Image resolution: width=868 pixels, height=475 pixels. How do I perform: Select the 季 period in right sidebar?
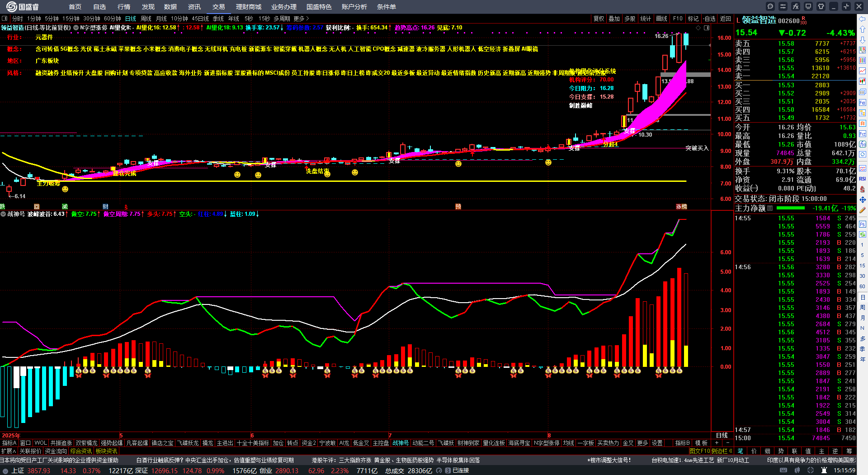(x=863, y=349)
